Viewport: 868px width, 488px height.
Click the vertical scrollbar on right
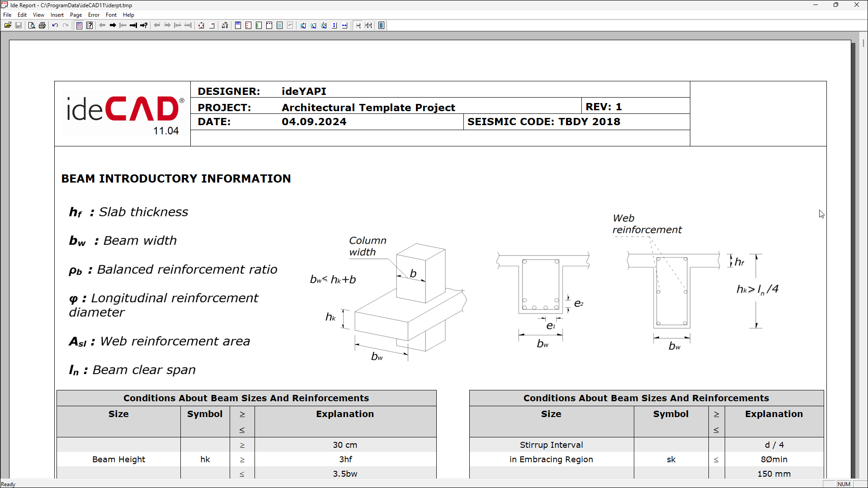point(863,226)
